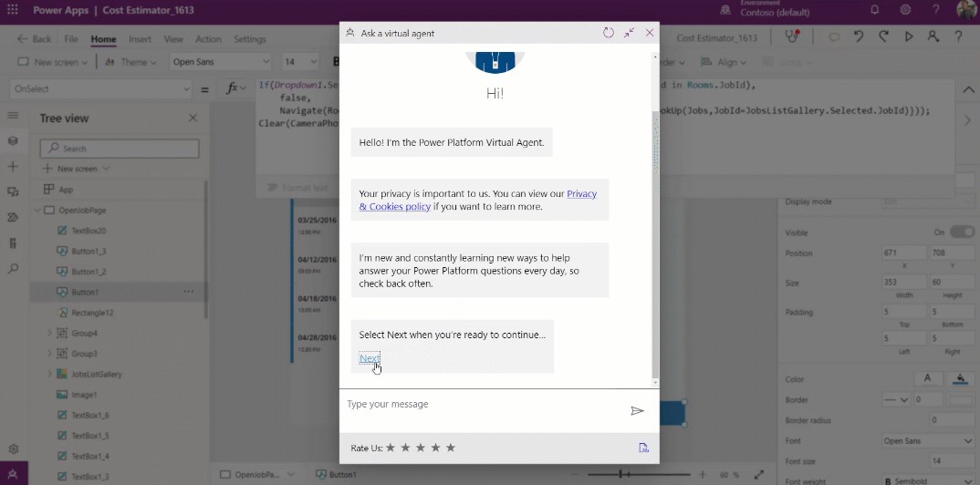Open the Insert plus icon in sidebar

[13, 166]
